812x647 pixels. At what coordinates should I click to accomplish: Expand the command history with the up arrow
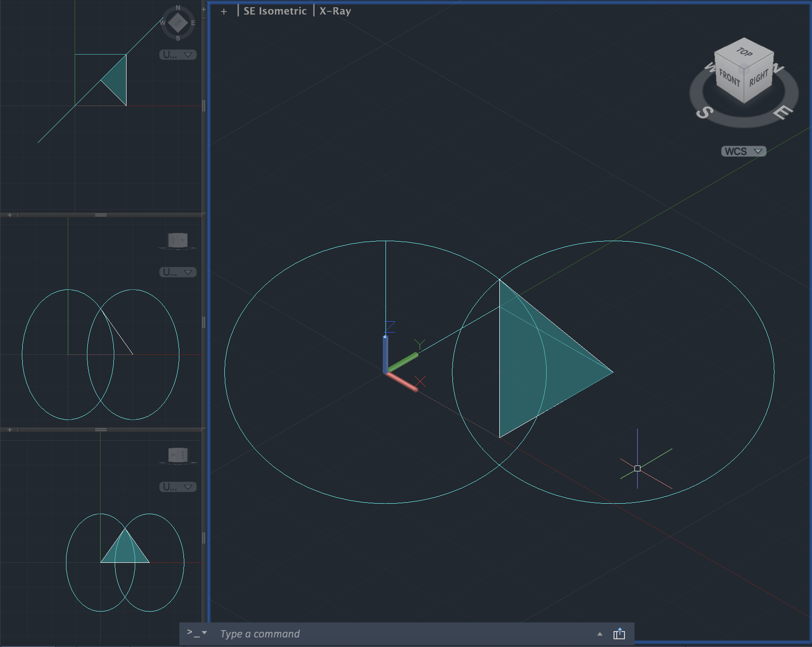click(x=600, y=634)
